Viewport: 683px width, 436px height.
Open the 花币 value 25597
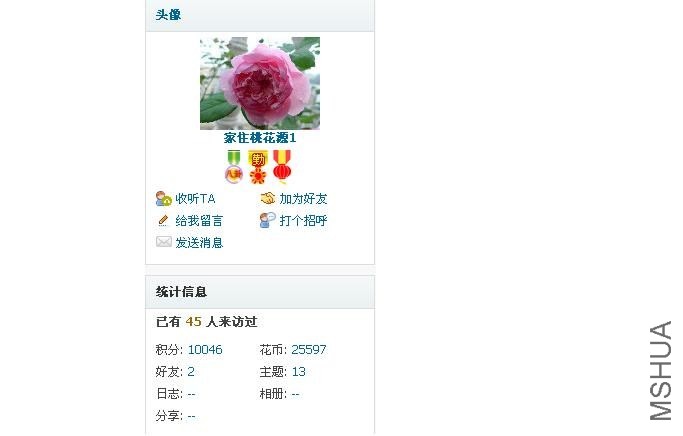pos(309,350)
